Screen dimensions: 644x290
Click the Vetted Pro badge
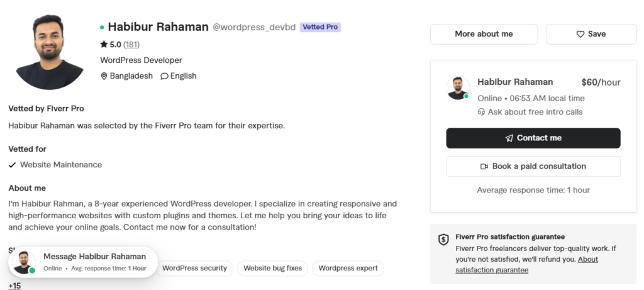click(x=320, y=27)
